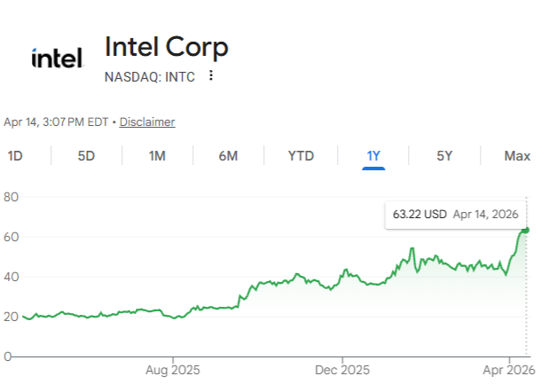Select the 5D time range tab
549x392 pixels.
tap(86, 156)
